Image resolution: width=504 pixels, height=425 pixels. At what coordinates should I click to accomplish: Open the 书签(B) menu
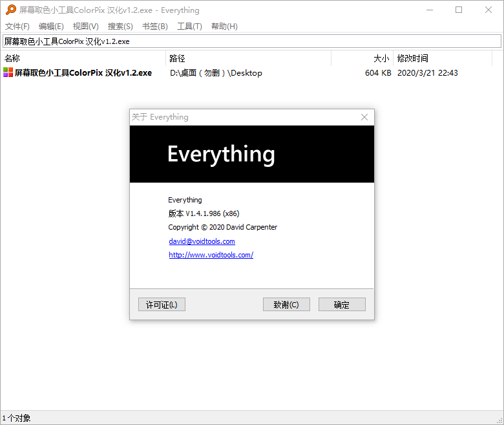pos(155,26)
